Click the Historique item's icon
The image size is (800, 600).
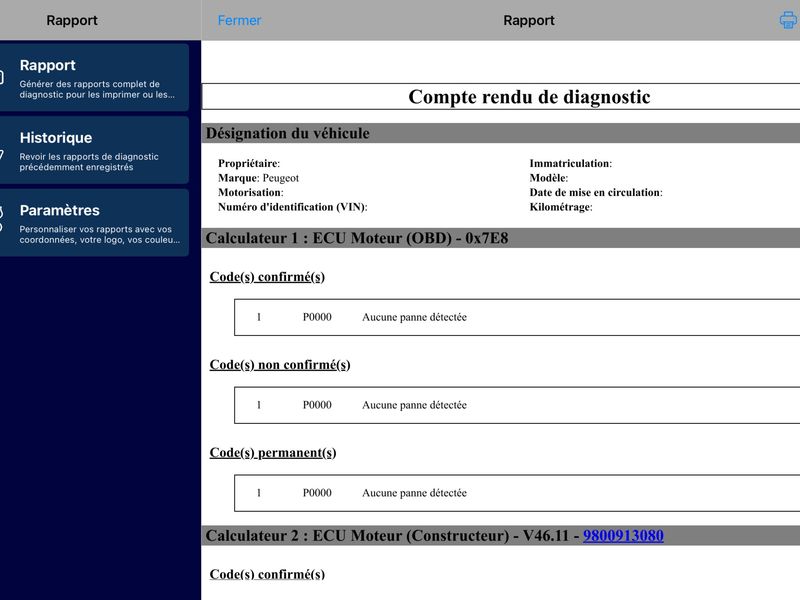2,153
